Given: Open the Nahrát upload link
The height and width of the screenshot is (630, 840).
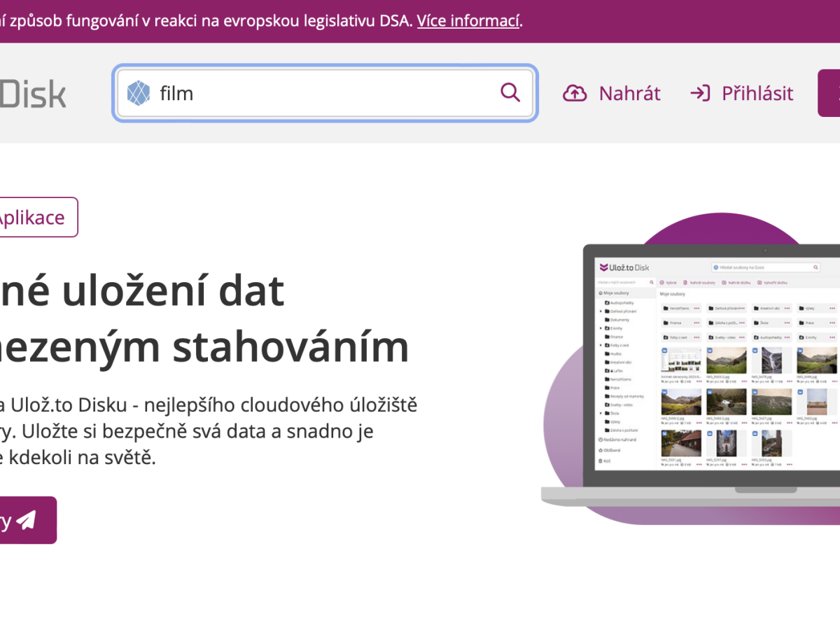Looking at the screenshot, I should [x=612, y=93].
